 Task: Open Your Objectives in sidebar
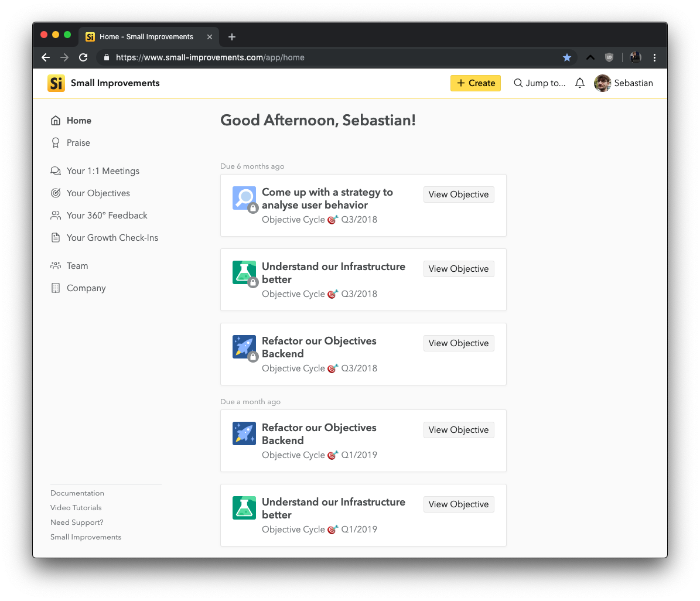(98, 193)
